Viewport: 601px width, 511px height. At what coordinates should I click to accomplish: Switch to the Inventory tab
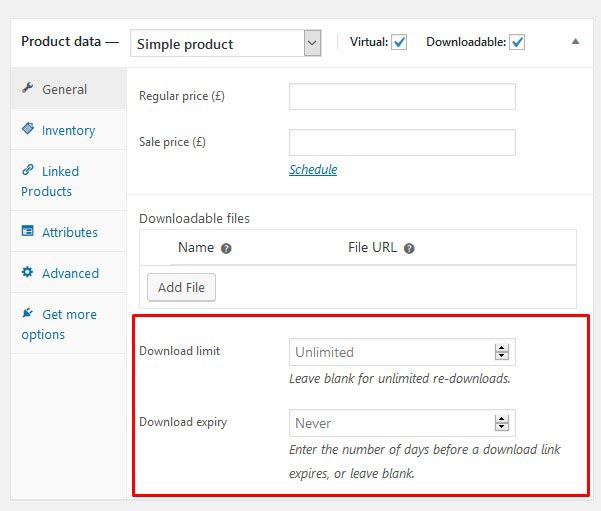pyautogui.click(x=69, y=130)
